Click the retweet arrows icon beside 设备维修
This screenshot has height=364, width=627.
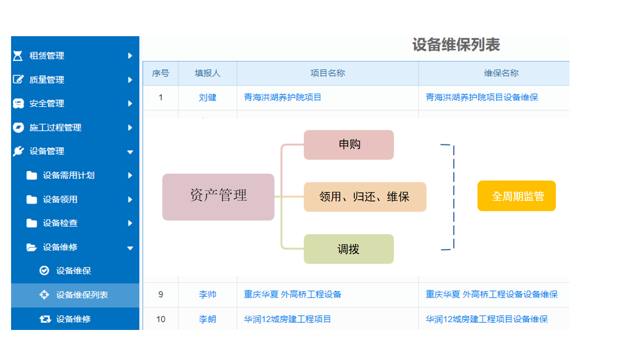click(x=45, y=319)
